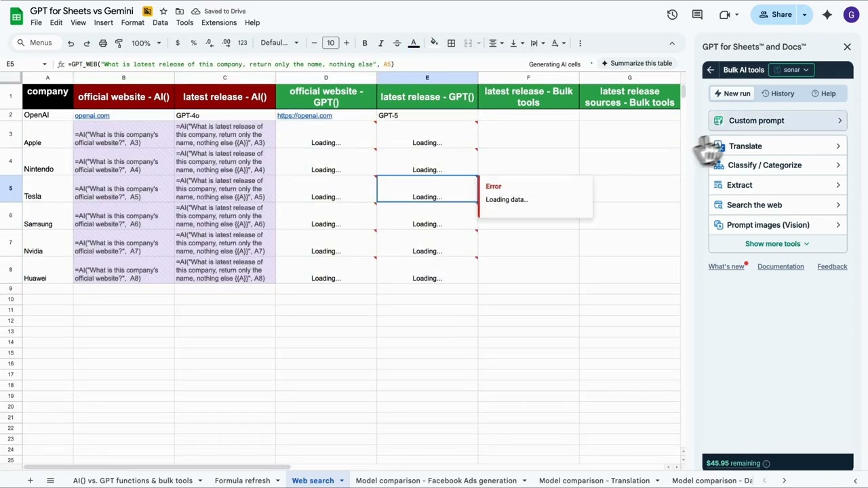Open the Feedback link
The image size is (868, 488).
[832, 266]
